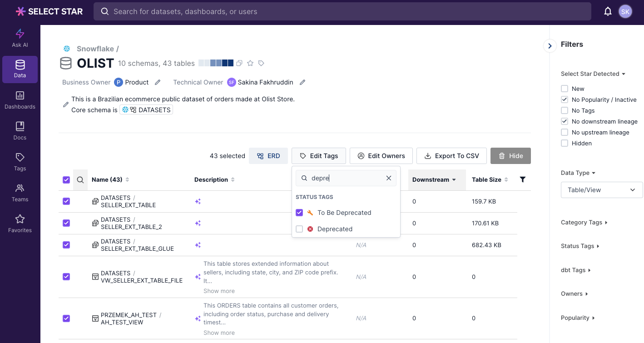Collapse the Filters panel with the chevron
This screenshot has width=644, height=343.
click(550, 46)
